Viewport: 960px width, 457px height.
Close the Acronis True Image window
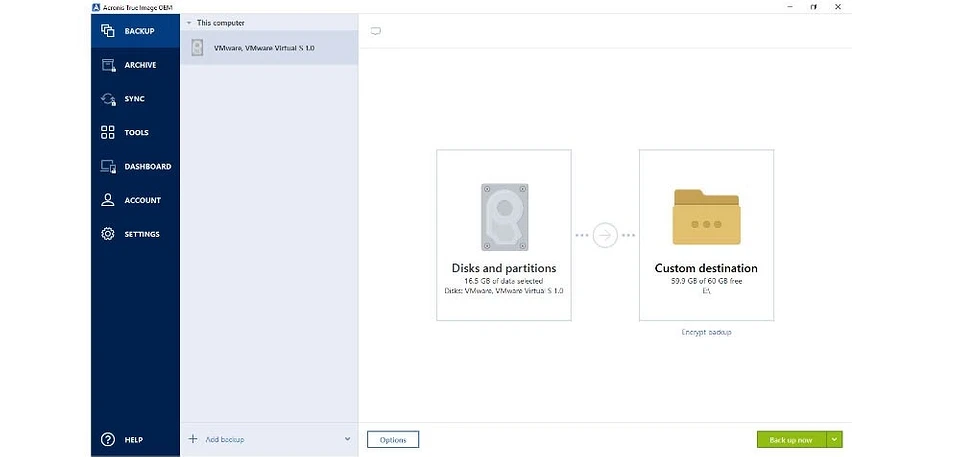pos(838,7)
